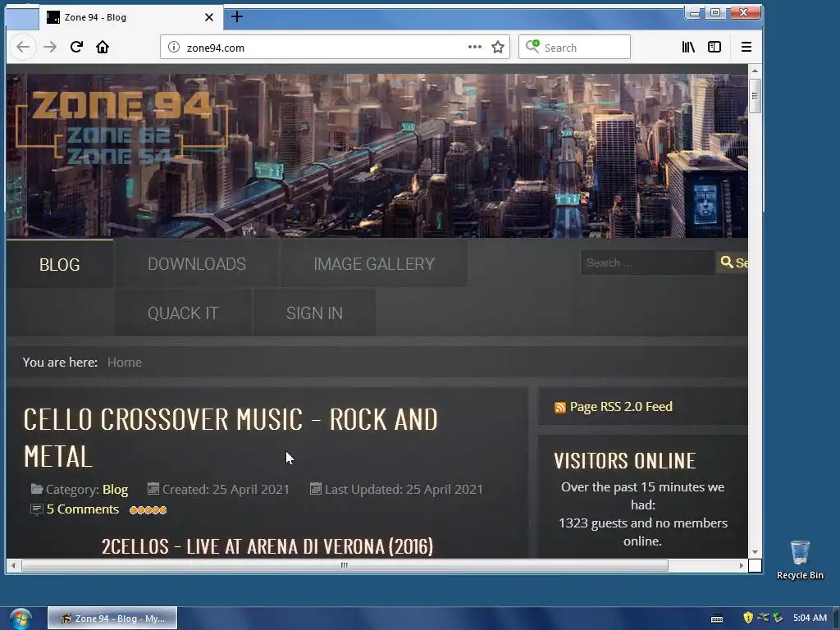
Task: Click the site search magnifier button
Action: pyautogui.click(x=732, y=262)
